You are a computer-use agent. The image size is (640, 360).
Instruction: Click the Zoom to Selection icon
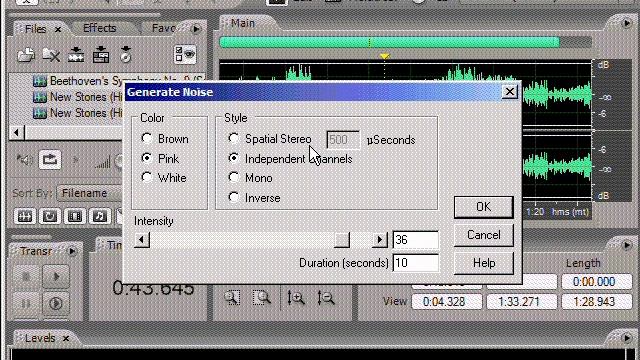coord(261,298)
